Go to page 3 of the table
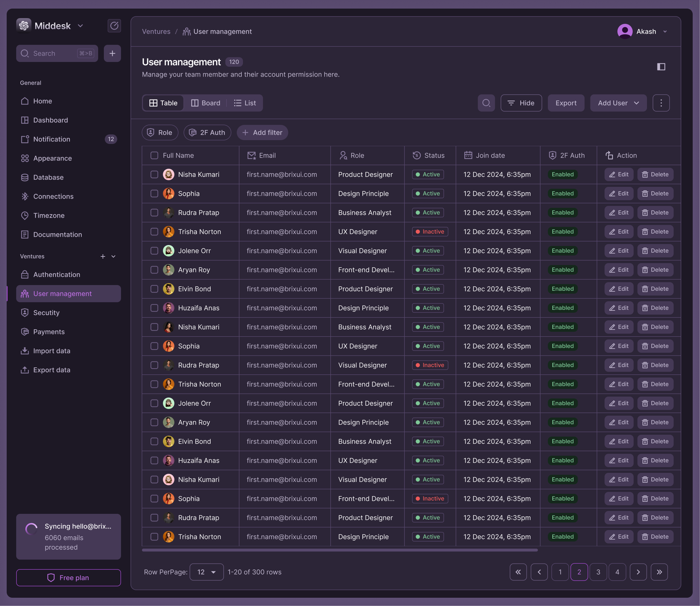Image resolution: width=700 pixels, height=606 pixels. click(x=598, y=572)
